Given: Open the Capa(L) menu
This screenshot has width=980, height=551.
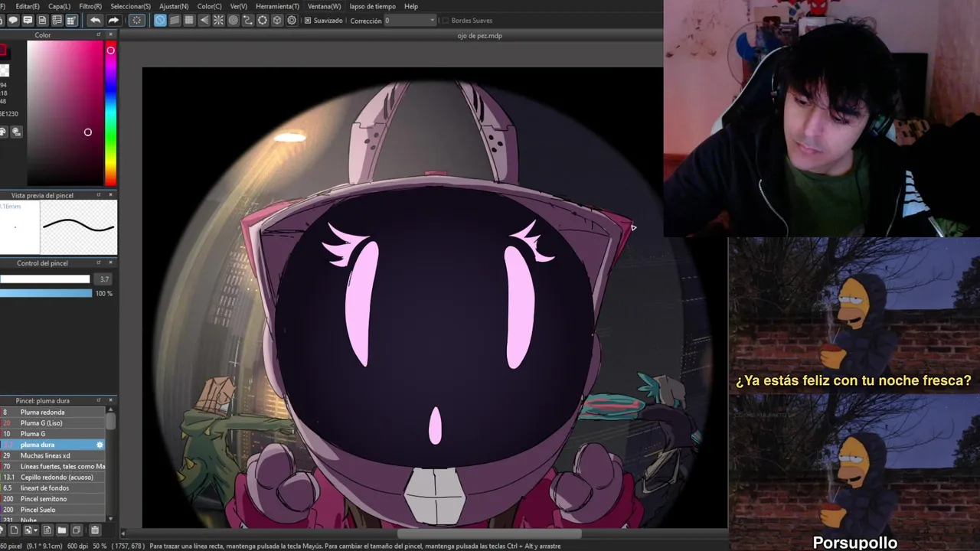Looking at the screenshot, I should [59, 6].
